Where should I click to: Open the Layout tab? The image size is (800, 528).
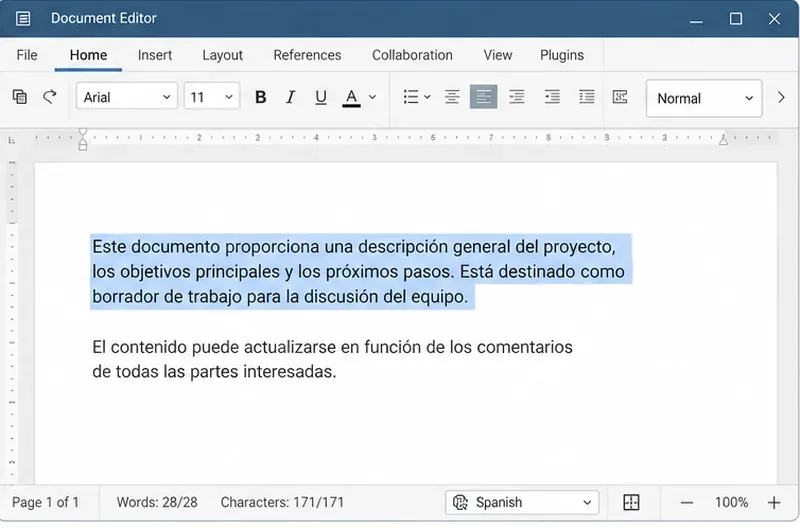(x=222, y=55)
